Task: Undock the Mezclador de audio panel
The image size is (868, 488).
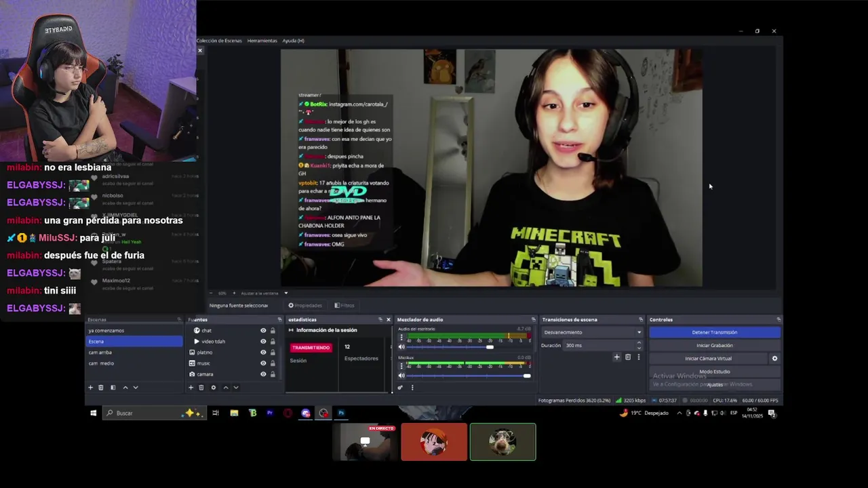Action: [532, 319]
